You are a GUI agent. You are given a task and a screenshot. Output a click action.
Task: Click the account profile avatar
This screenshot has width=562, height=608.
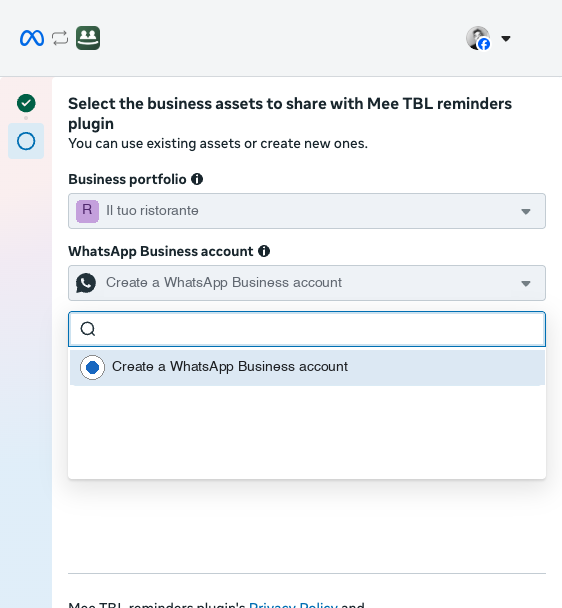tap(478, 38)
